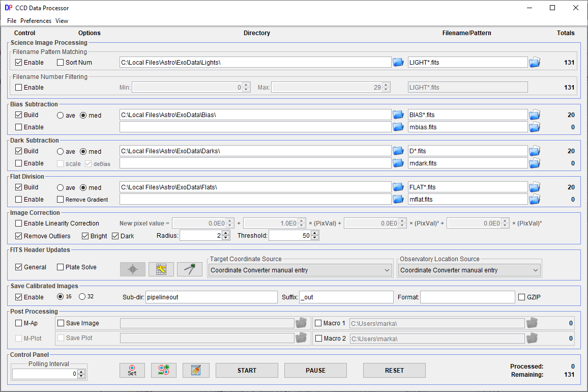Uncheck Dark outliers checkbox
This screenshot has height=392, width=588.
[115, 236]
